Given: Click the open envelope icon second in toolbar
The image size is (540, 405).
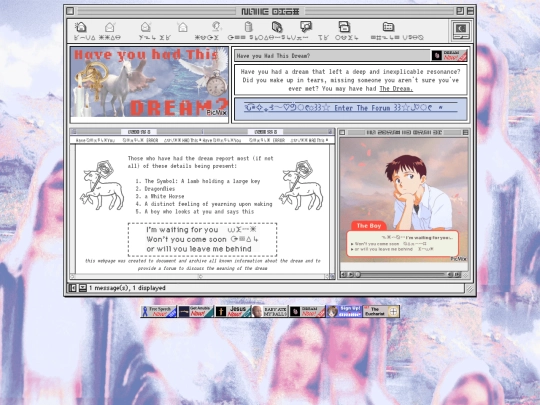Looking at the screenshot, I should click(110, 27).
